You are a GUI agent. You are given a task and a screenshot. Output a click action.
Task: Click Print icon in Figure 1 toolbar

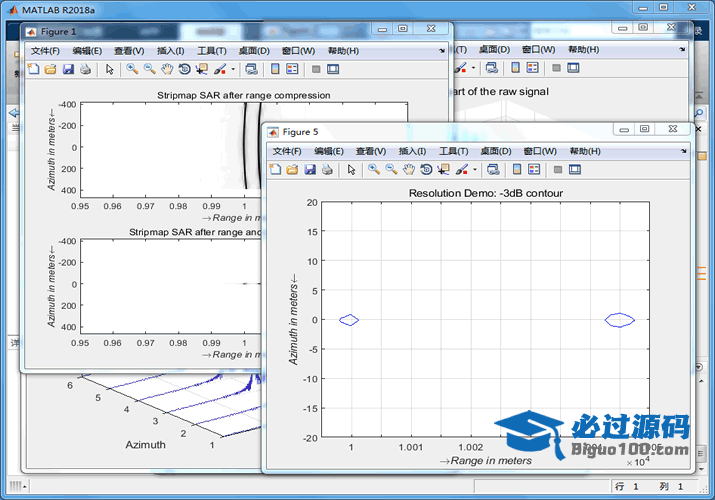tap(85, 69)
